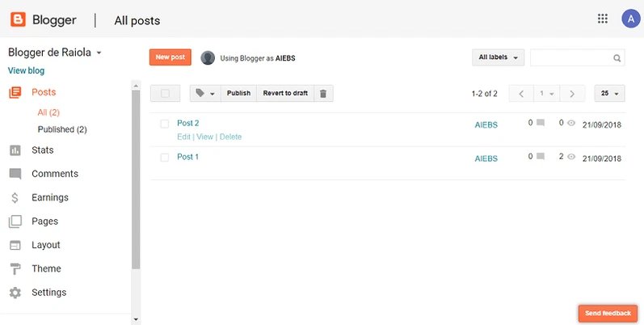Click the Pages sidebar icon

[x=15, y=222]
